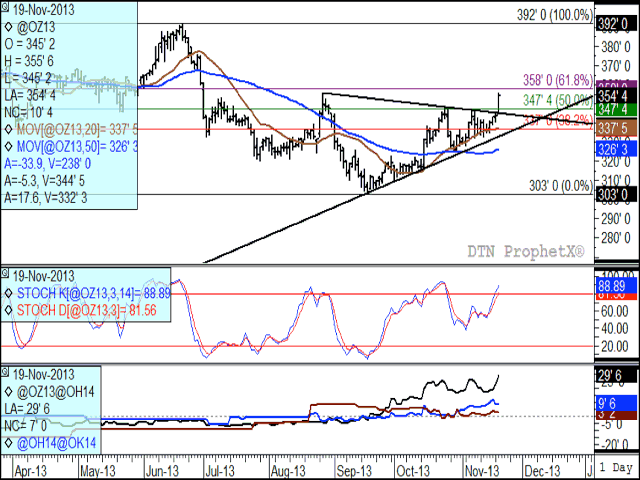
Task: Click the 19-Nov-2013 date in price pane legend
Action: point(43,10)
